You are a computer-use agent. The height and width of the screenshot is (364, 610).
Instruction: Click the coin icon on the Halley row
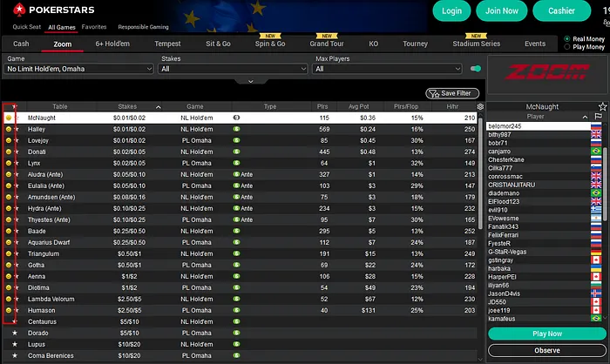coord(9,129)
